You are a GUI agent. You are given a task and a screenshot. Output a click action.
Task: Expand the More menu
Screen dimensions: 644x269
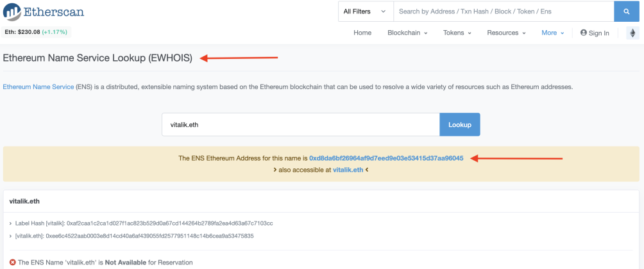coord(553,33)
